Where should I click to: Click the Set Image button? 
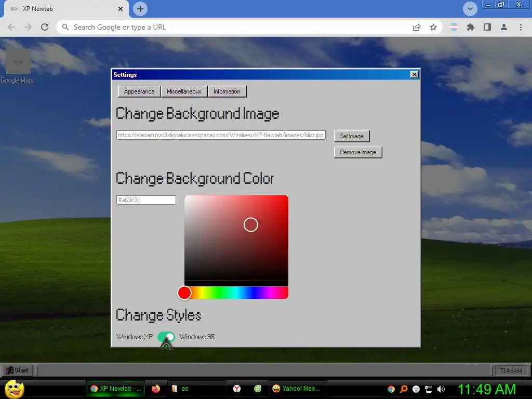(352, 136)
